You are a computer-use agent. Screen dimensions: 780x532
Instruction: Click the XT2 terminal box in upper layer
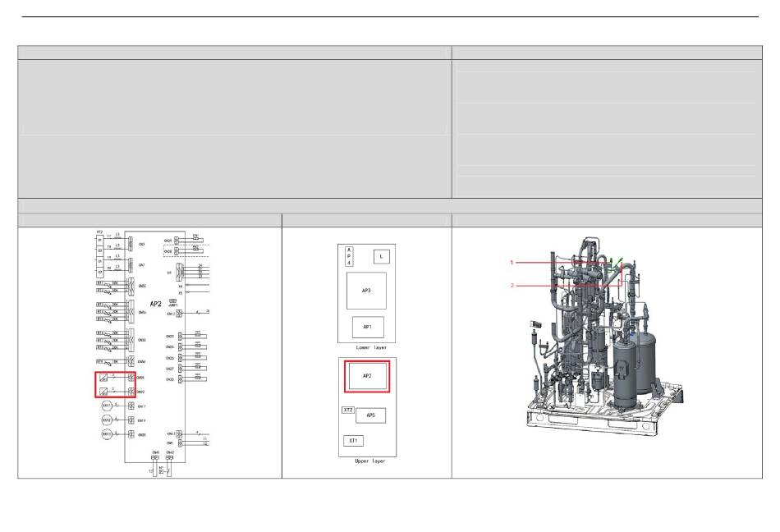[x=348, y=410]
